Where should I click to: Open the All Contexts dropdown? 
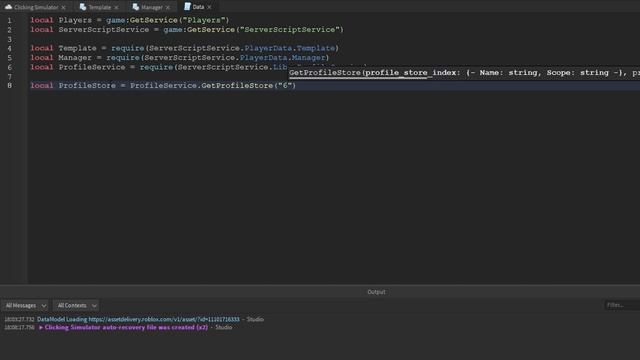click(x=76, y=305)
